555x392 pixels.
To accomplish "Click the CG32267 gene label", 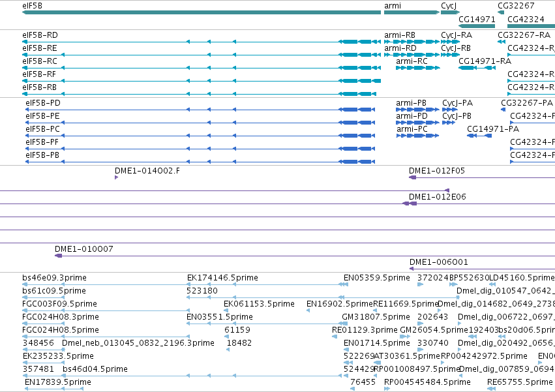I will [x=516, y=6].
